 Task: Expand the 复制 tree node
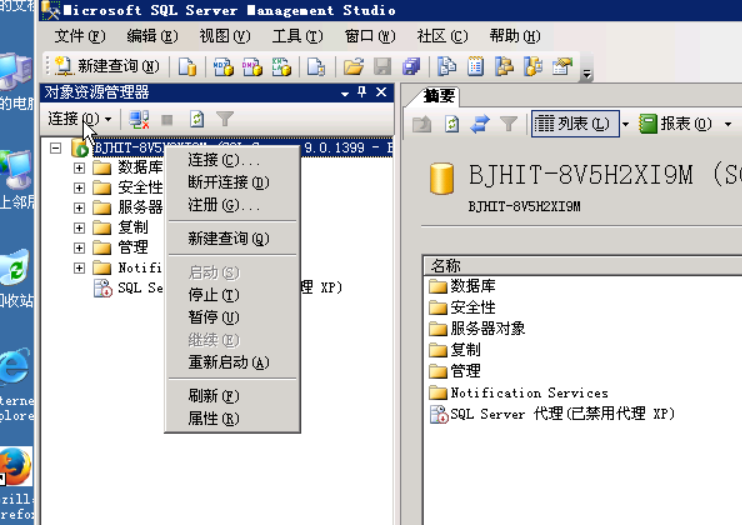coord(79,228)
